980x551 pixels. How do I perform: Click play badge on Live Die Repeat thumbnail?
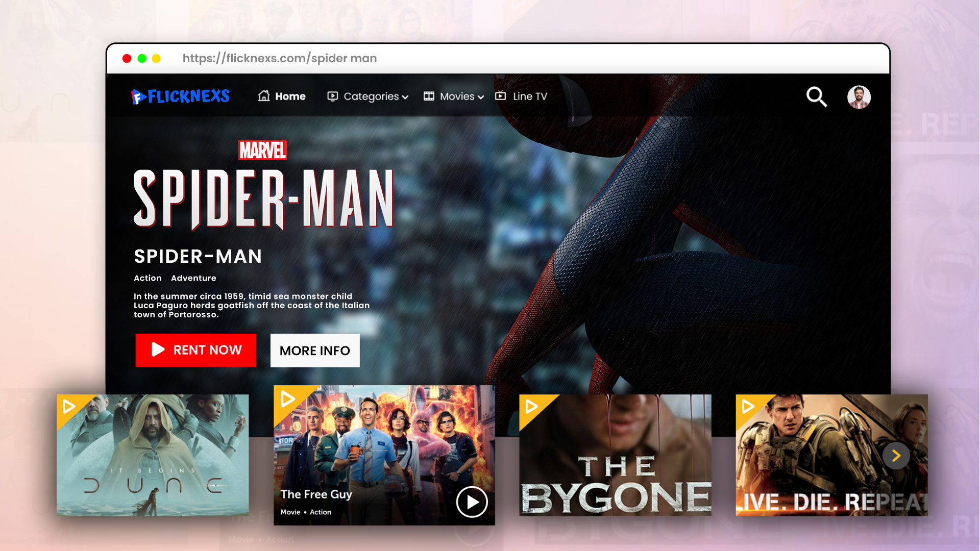(748, 407)
